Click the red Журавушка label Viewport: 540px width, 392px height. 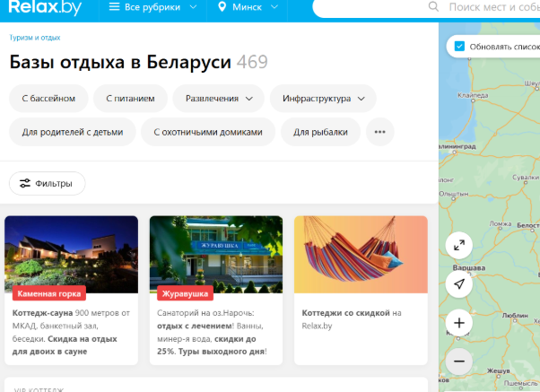(185, 293)
